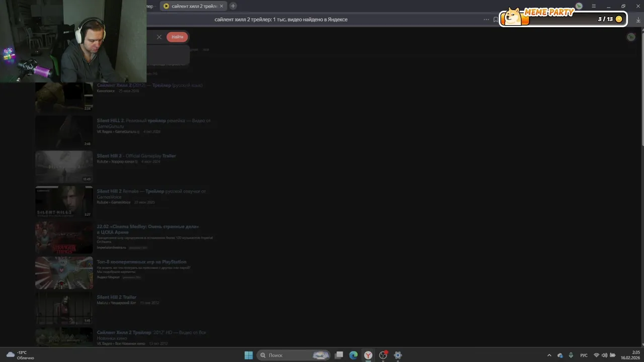Open Silent Hill 2 Remake GamesVoice trailer link
This screenshot has width=644, height=362.
click(x=151, y=194)
